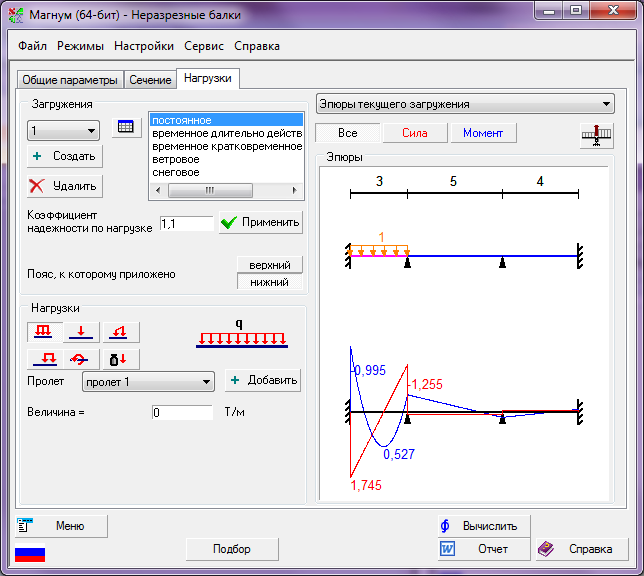This screenshot has width=644, height=576.
Task: Toggle the верхний chord option
Action: tap(269, 265)
